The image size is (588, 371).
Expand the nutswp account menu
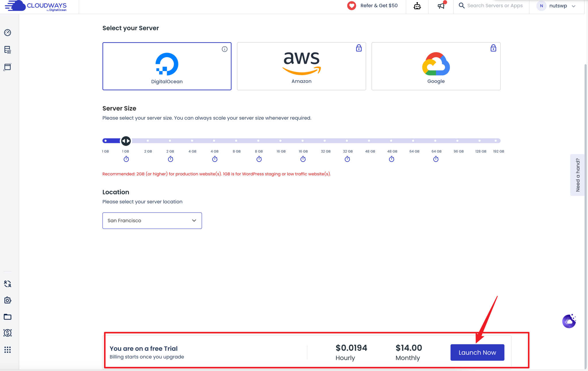557,6
